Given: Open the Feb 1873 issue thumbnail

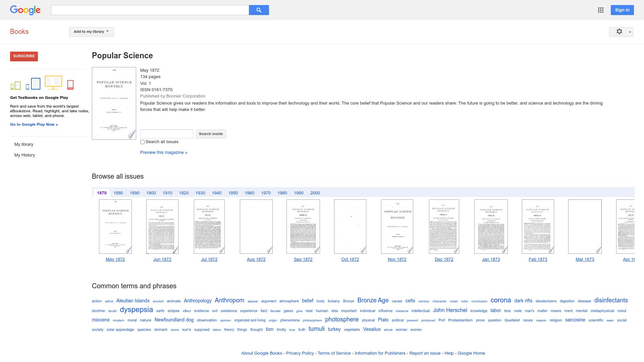Looking at the screenshot, I should click(x=538, y=227).
